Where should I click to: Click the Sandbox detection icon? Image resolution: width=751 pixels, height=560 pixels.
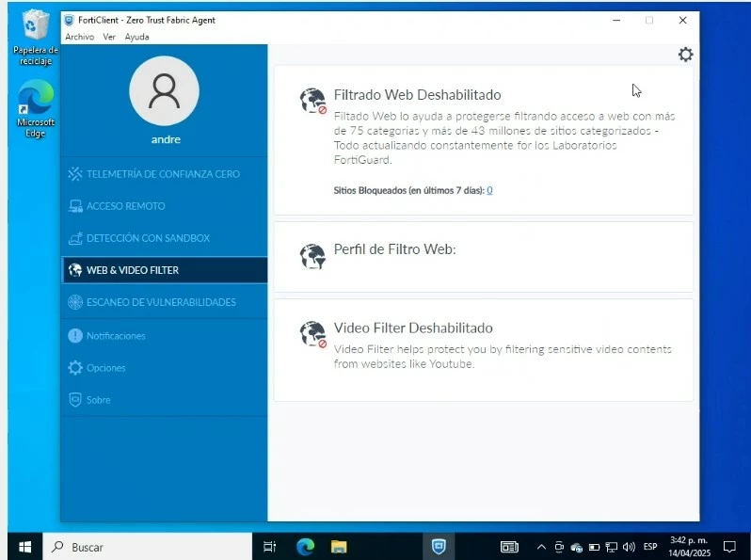(75, 238)
